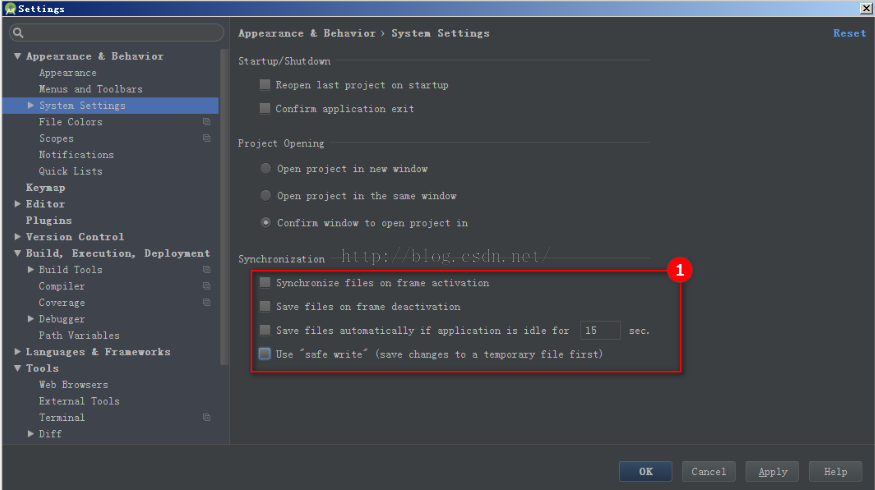Click the settings tree vertical scrollbar
Viewport: 875px width, 490px height.
(224, 206)
